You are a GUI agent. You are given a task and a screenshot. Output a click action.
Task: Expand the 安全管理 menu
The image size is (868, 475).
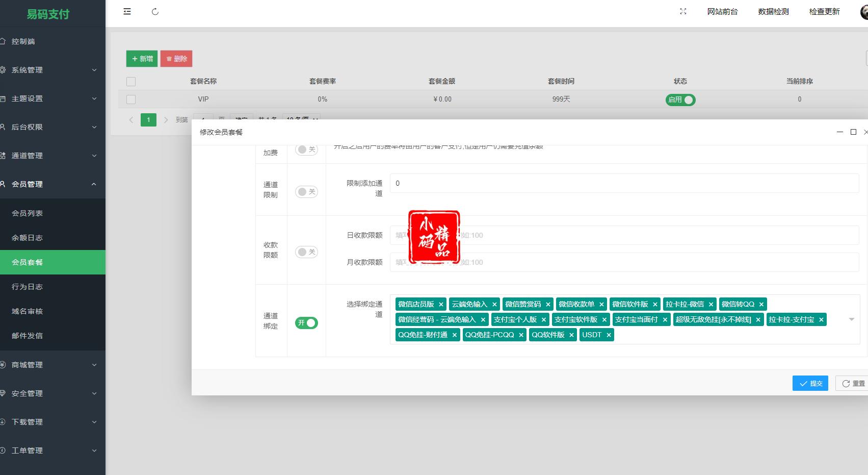[52, 393]
